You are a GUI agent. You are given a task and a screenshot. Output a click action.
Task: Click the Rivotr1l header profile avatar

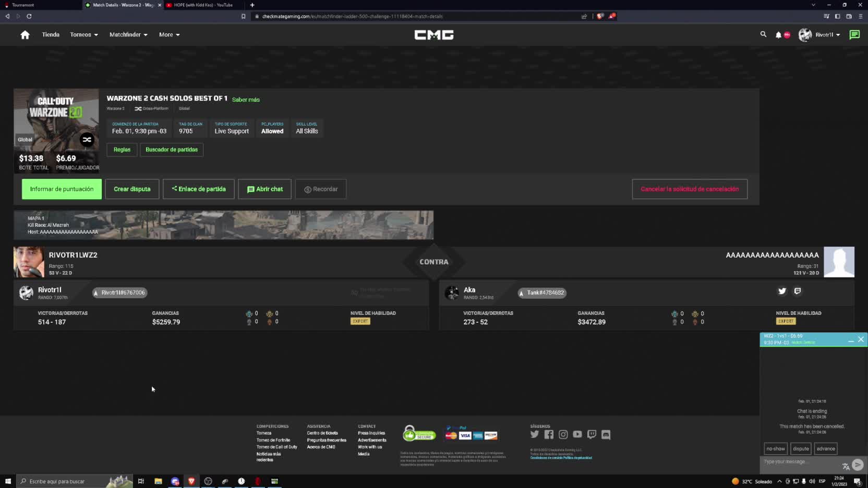click(805, 35)
